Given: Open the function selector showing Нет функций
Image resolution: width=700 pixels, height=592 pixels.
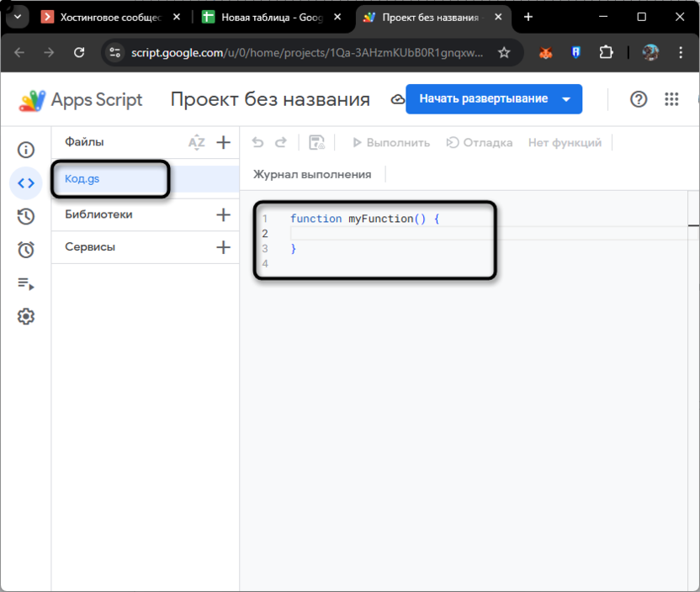Looking at the screenshot, I should click(x=565, y=142).
